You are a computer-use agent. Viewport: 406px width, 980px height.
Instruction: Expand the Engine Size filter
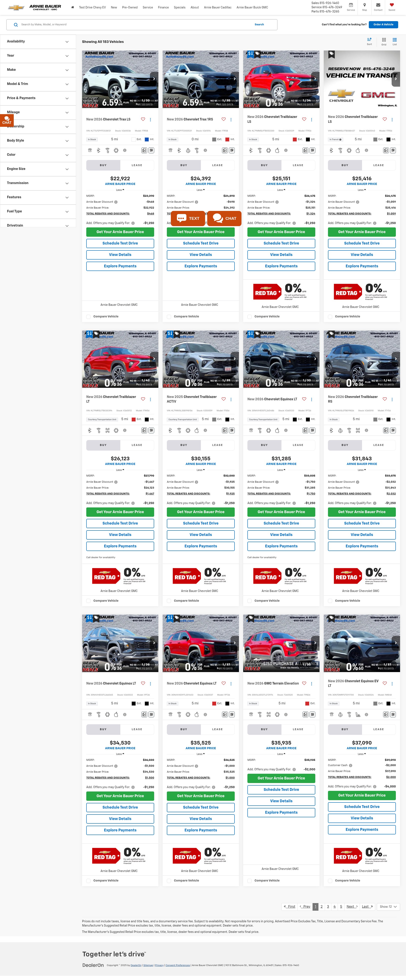coord(38,169)
